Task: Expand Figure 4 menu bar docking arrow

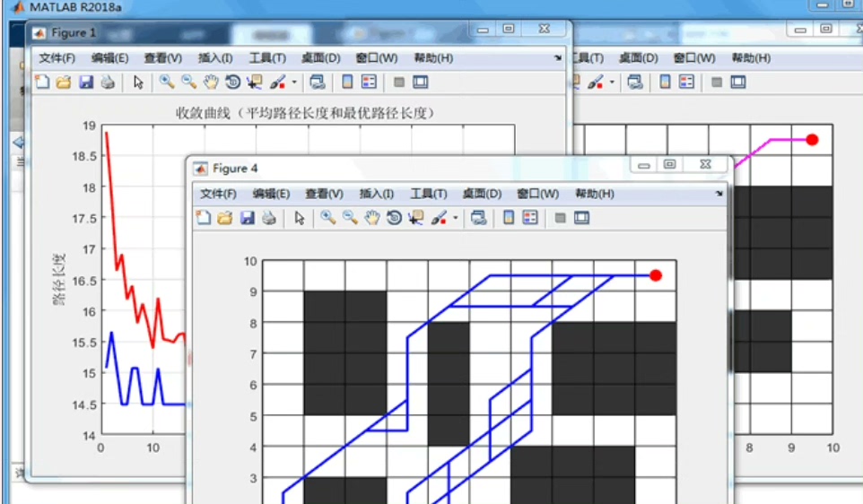Action: click(719, 193)
